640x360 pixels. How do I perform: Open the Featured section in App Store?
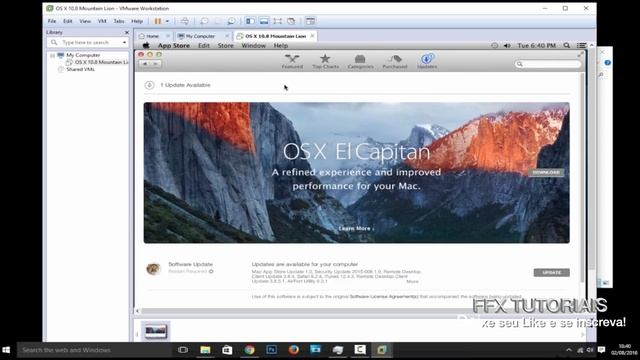point(292,61)
